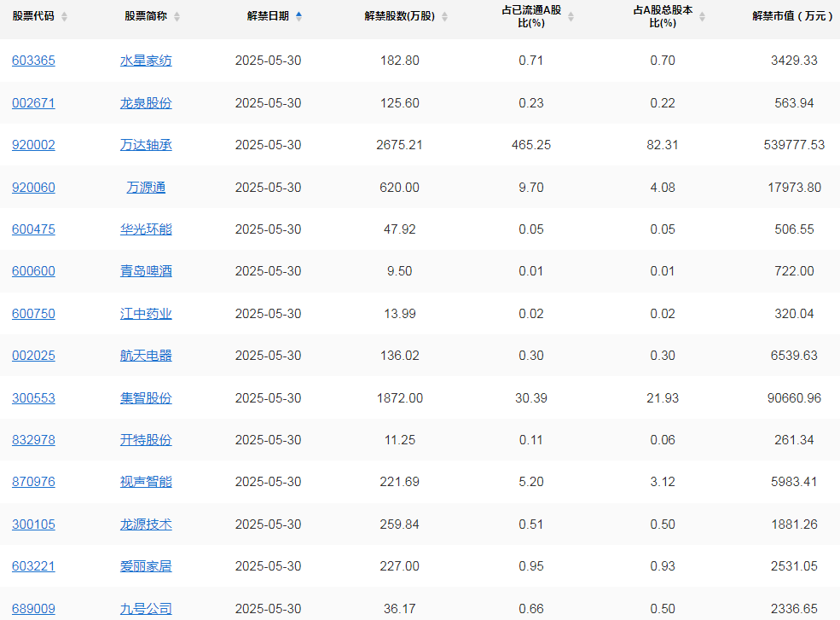The height and width of the screenshot is (620, 840).
Task: Open stock code 300553
Action: pyautogui.click(x=34, y=398)
